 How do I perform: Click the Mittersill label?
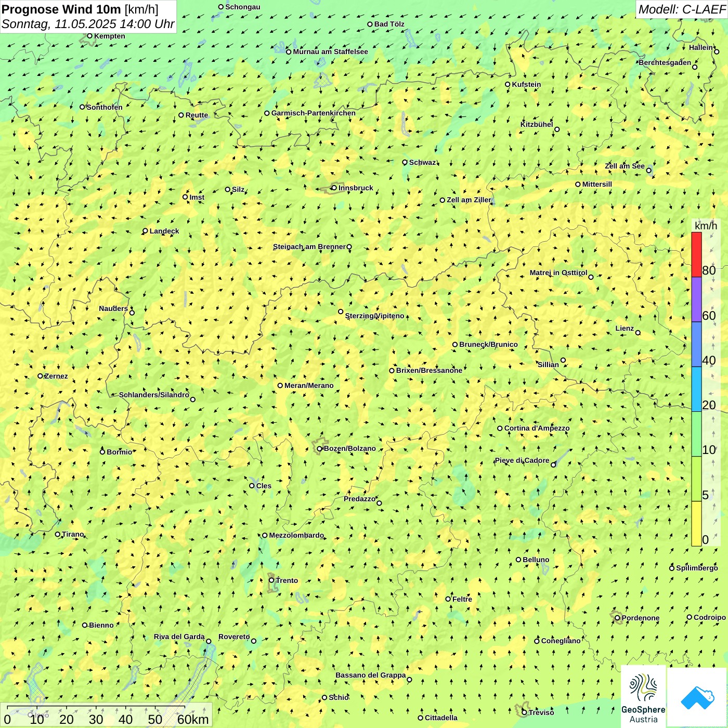click(x=597, y=184)
